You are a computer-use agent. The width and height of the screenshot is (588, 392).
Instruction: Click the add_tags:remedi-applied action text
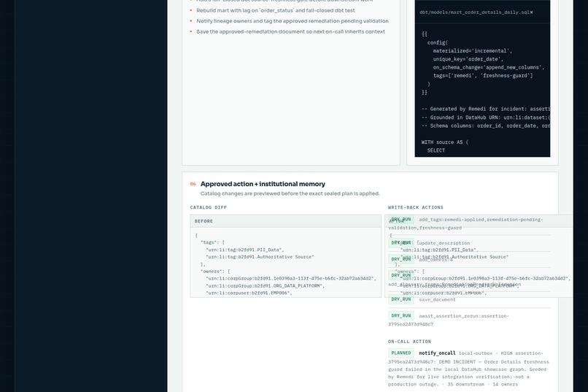coord(465,223)
